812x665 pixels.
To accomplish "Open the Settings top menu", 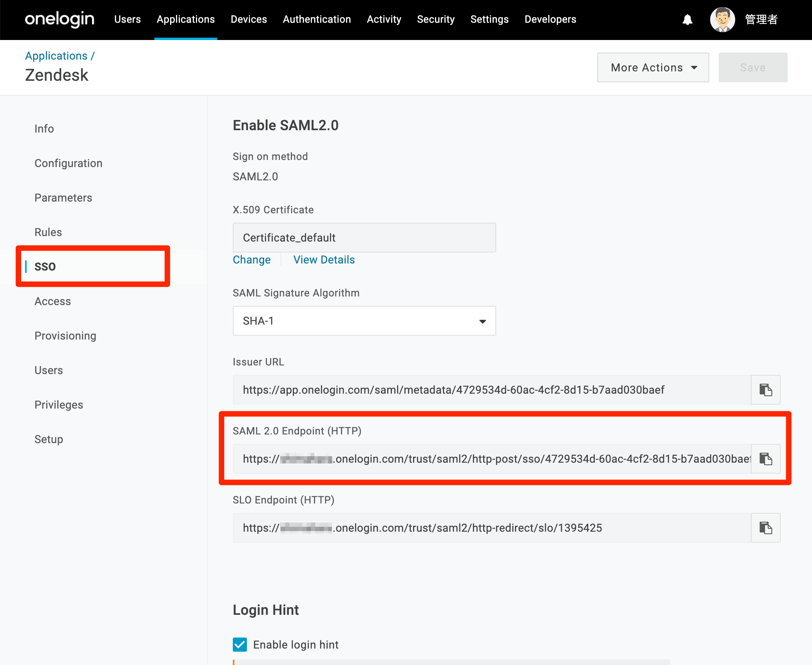I will coord(489,19).
